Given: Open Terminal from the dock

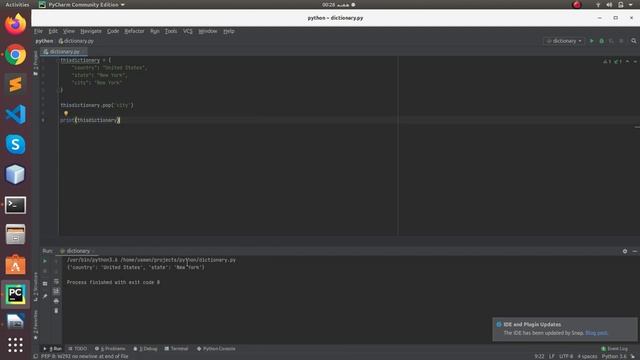Looking at the screenshot, I should coord(16,205).
